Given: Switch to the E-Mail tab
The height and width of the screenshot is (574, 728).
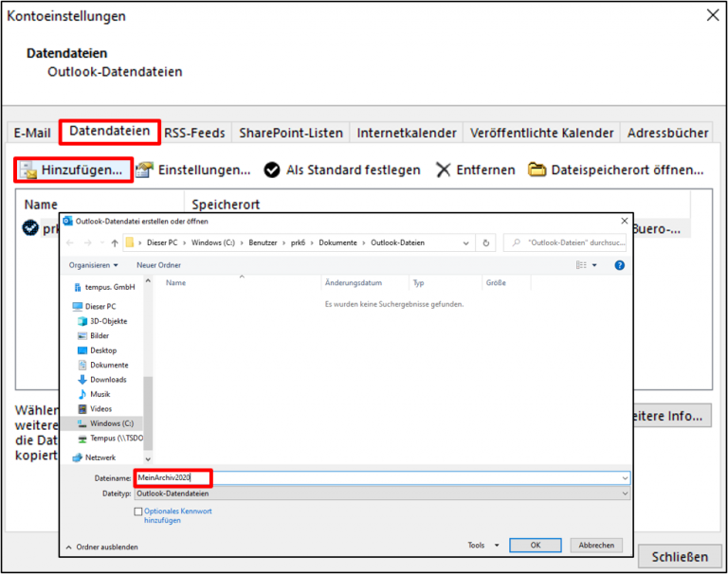Looking at the screenshot, I should point(32,134).
